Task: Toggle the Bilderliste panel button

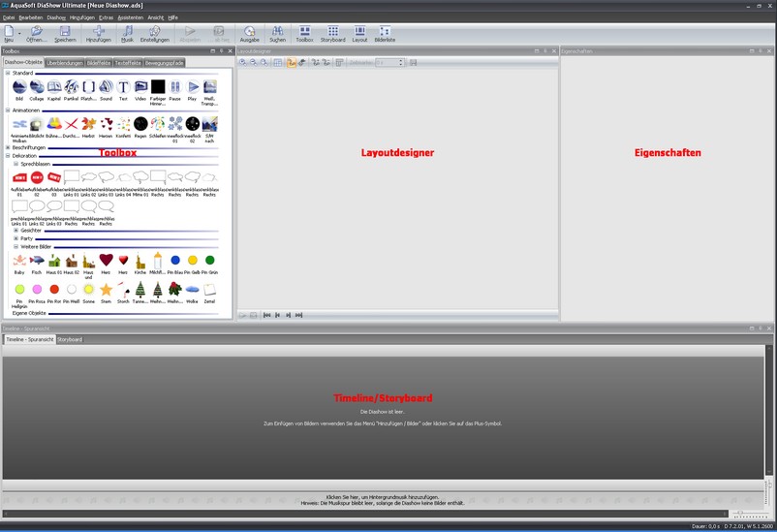Action: tap(385, 34)
